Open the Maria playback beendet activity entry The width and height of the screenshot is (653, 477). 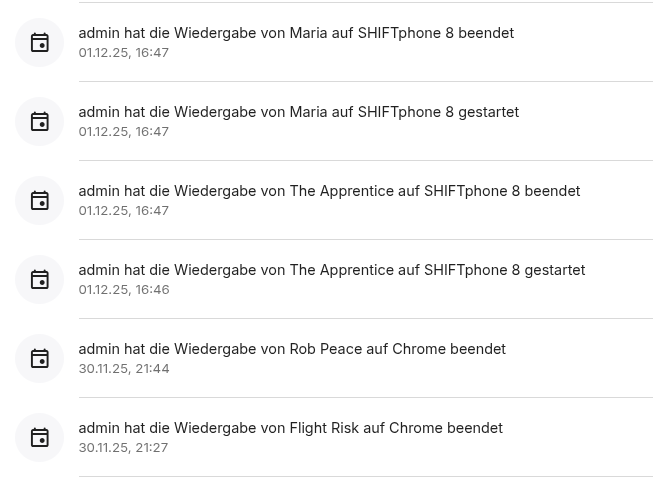(296, 33)
